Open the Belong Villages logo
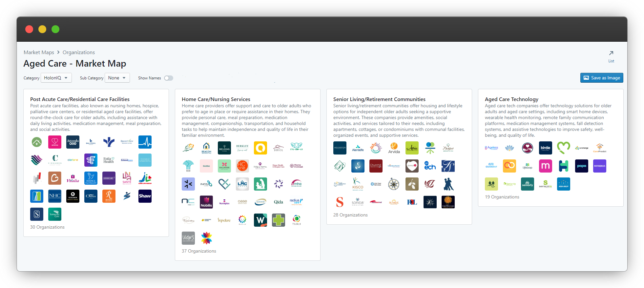 [x=224, y=148]
